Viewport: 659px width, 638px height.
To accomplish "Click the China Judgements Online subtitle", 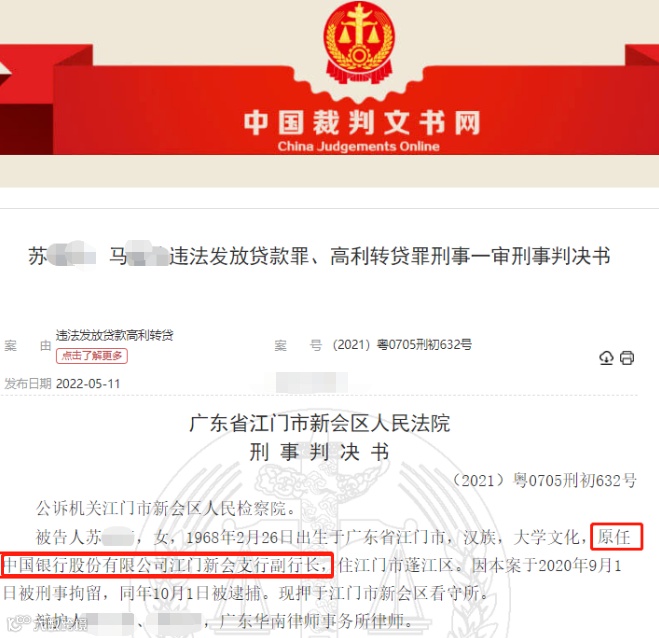I will [x=358, y=146].
